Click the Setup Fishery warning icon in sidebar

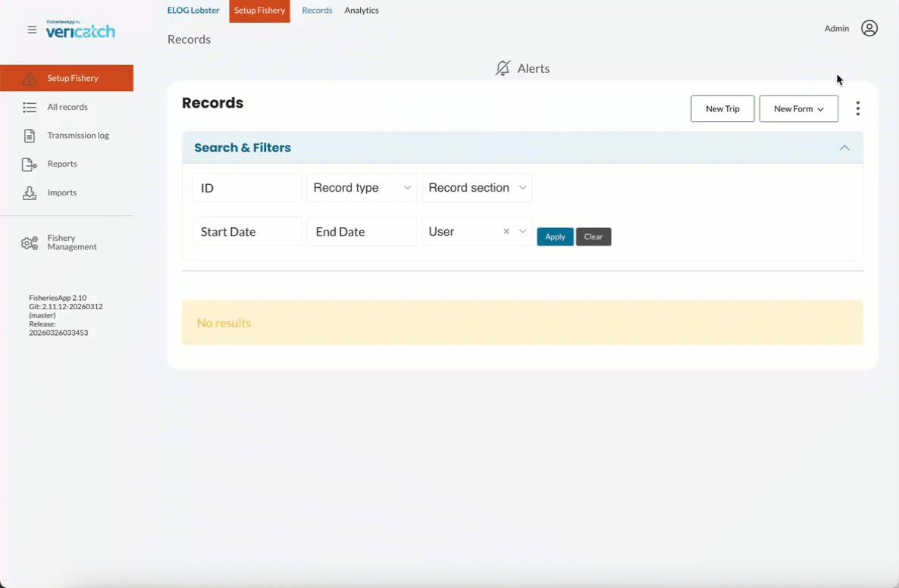[x=30, y=79]
